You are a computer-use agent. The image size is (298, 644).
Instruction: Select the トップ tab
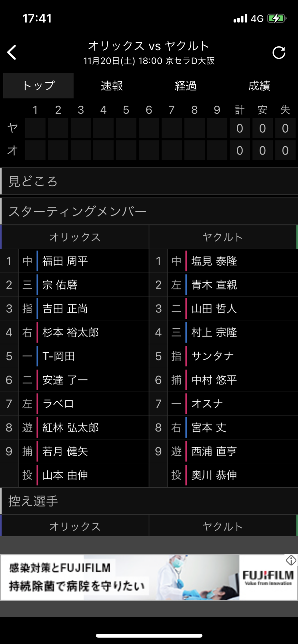(38, 86)
